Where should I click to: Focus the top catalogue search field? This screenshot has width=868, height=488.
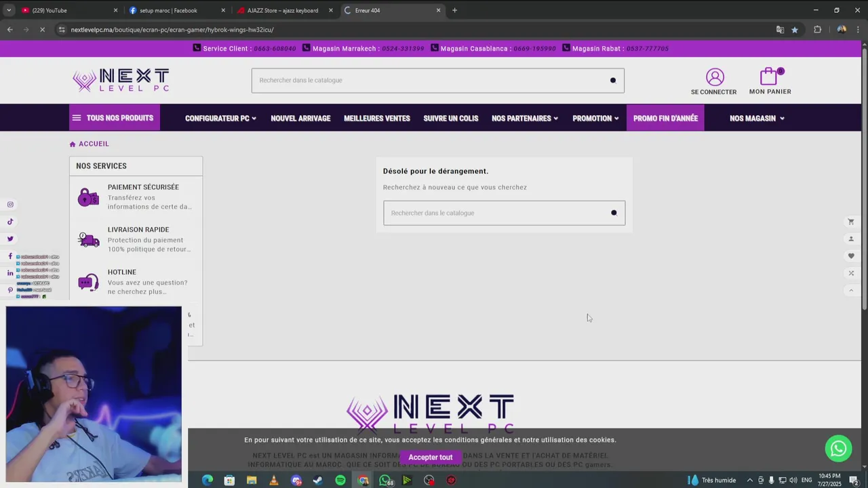(437, 81)
